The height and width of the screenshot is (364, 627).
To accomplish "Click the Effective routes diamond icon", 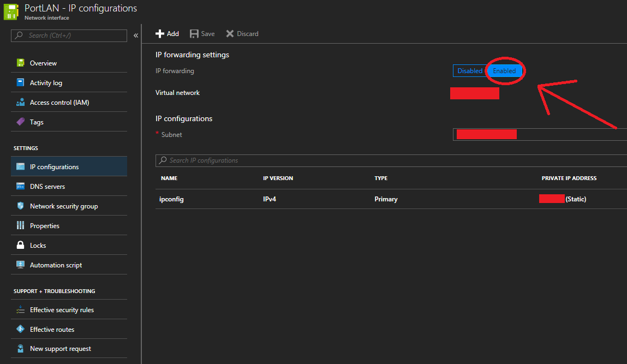I will click(20, 329).
